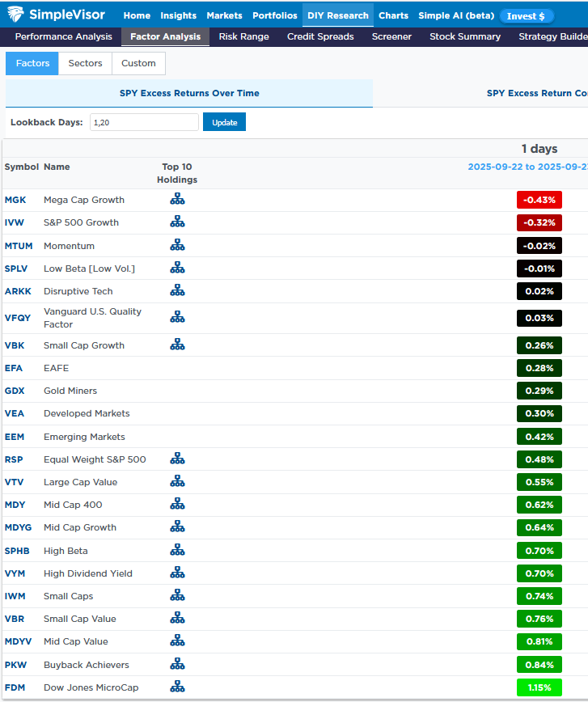
Task: Click holdings icon for Small Cap Growth
Action: click(177, 345)
